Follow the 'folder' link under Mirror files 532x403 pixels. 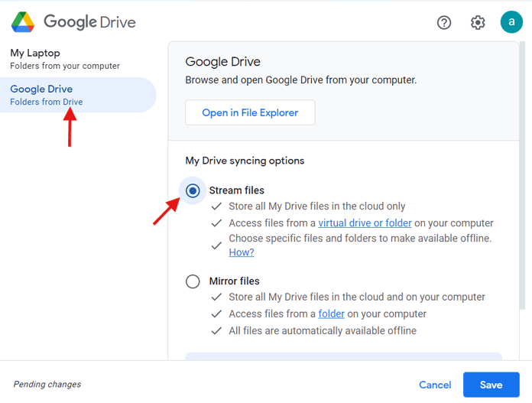point(331,314)
